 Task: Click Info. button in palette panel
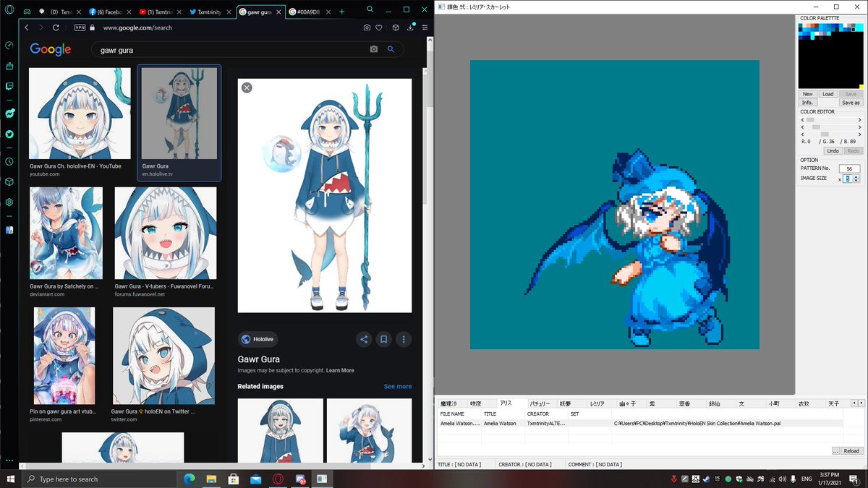tap(808, 103)
